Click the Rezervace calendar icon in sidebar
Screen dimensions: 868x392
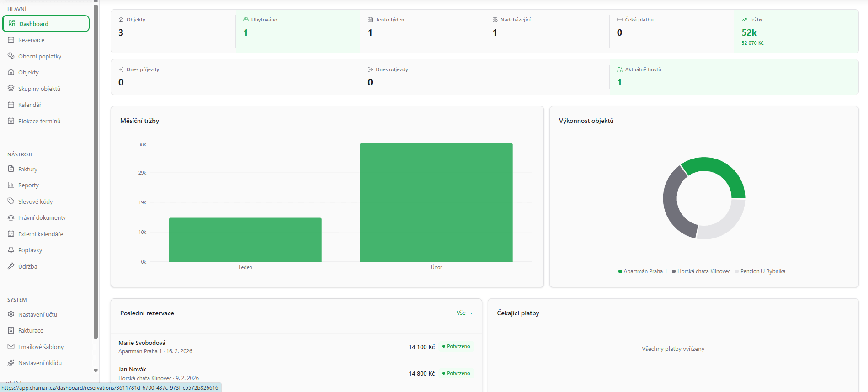click(x=11, y=40)
